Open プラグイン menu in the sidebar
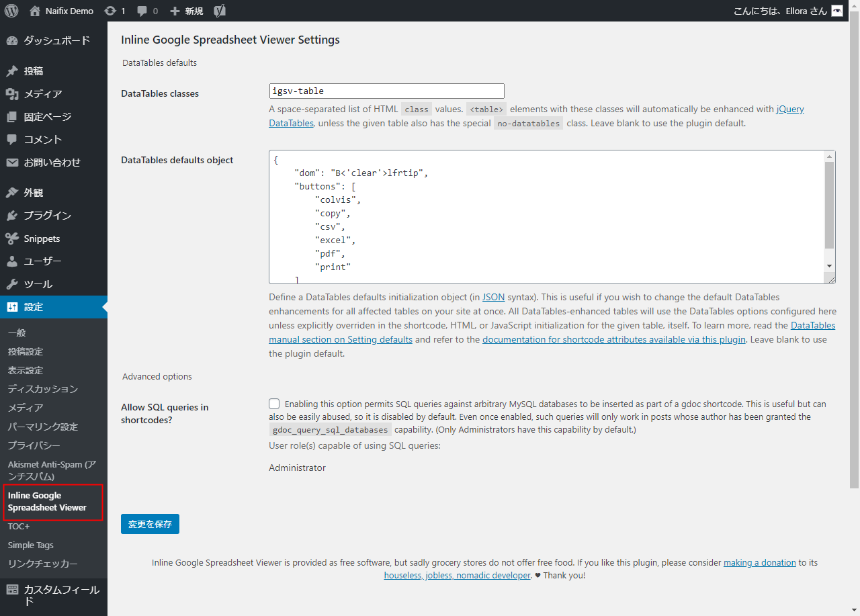860x616 pixels. (x=54, y=216)
